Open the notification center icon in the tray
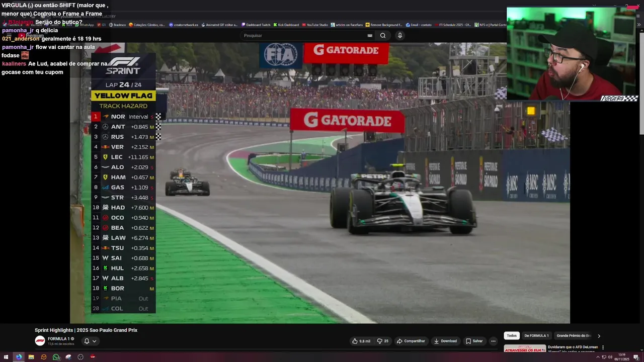 pos(636,357)
